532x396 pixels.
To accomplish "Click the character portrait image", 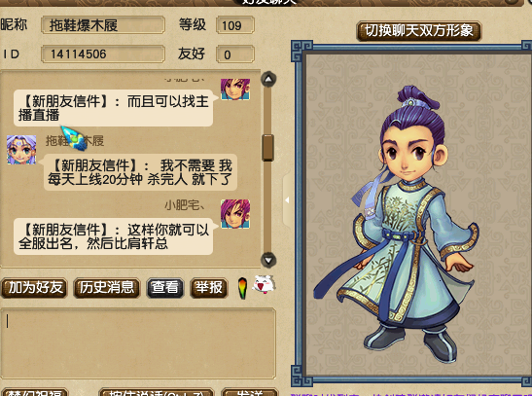I will 397,223.
